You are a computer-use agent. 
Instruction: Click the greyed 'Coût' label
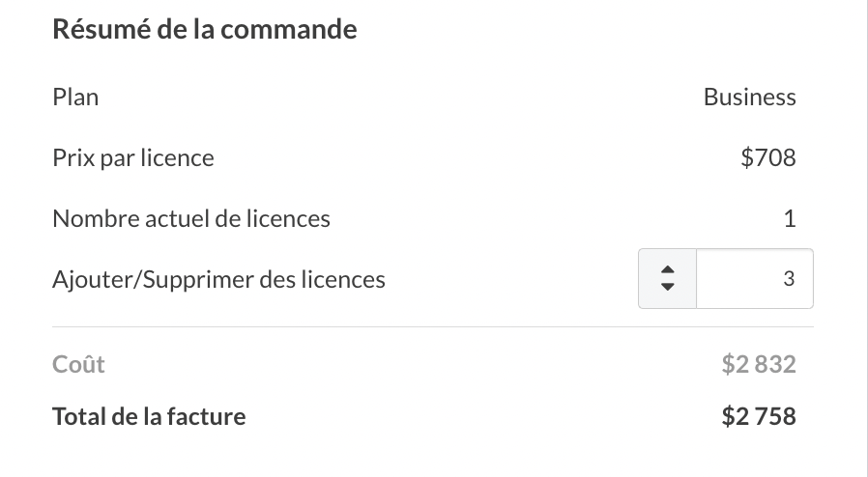click(78, 364)
